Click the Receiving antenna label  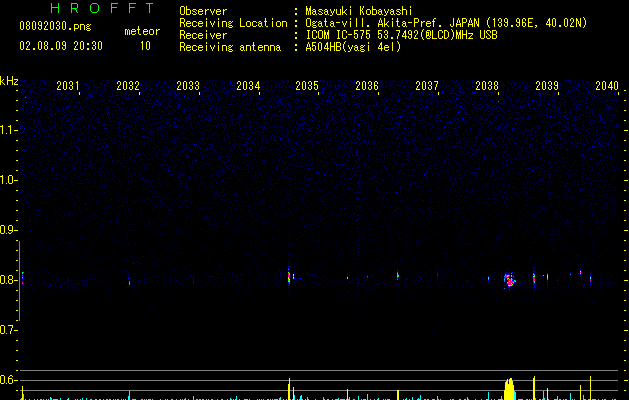[x=230, y=47]
